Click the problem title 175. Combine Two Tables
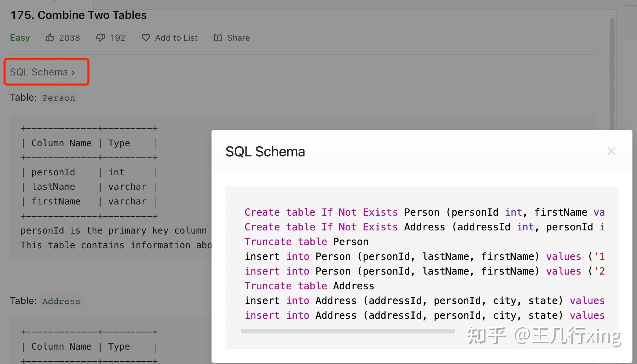The height and width of the screenshot is (364, 637). pos(78,15)
